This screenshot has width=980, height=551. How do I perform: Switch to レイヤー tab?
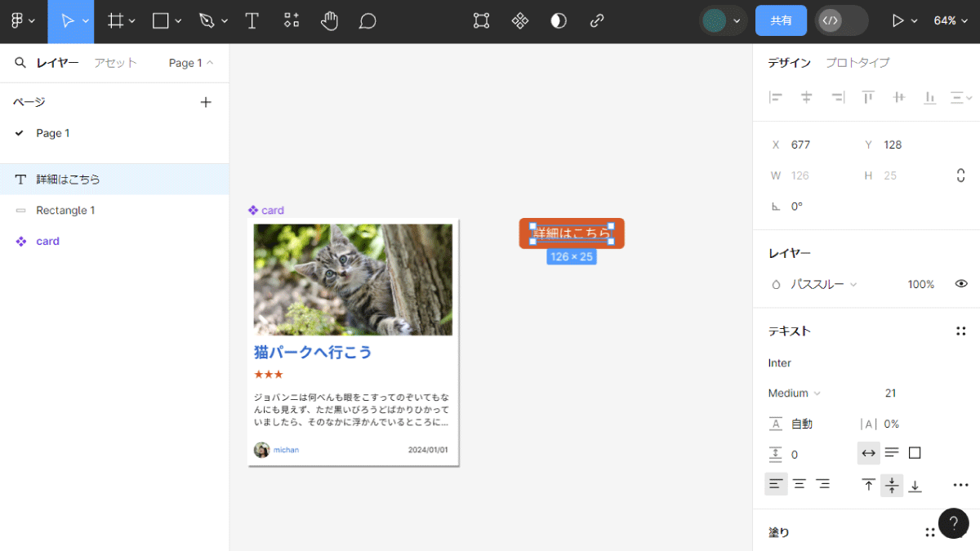click(57, 63)
